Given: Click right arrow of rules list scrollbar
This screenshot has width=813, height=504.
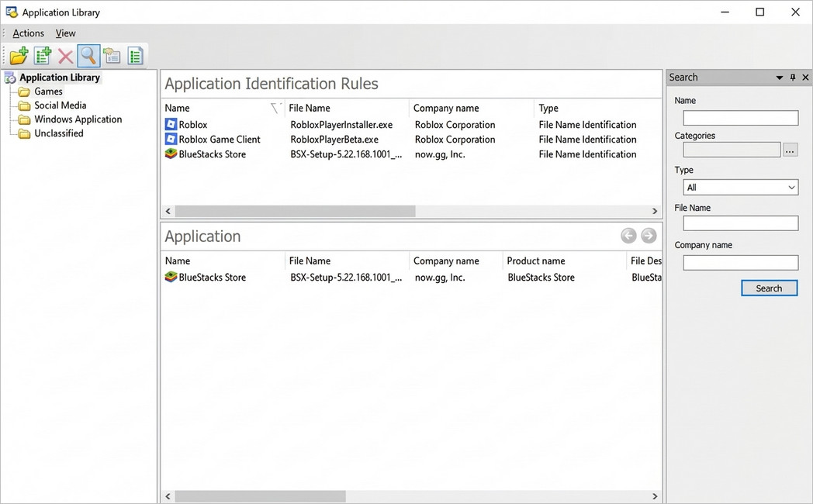Looking at the screenshot, I should pyautogui.click(x=655, y=211).
